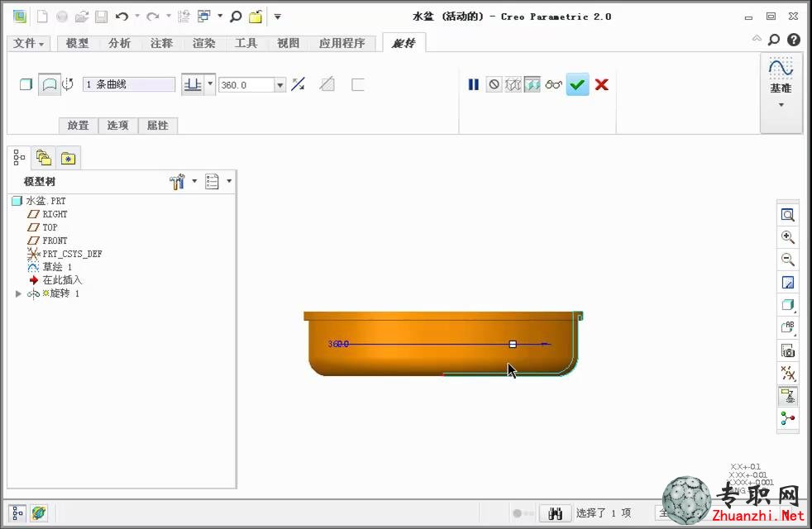
Task: Open the 放置 (Placement) panel
Action: coord(79,126)
